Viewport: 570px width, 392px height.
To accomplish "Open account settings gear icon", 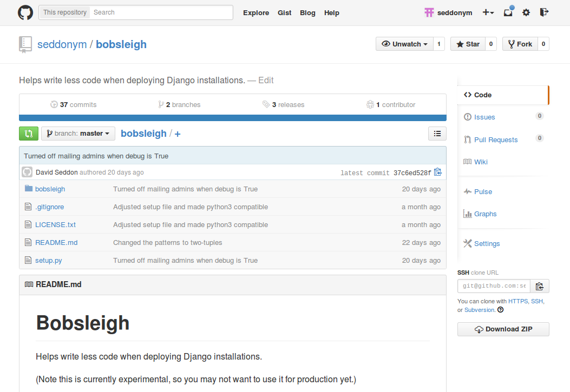I will tap(526, 12).
